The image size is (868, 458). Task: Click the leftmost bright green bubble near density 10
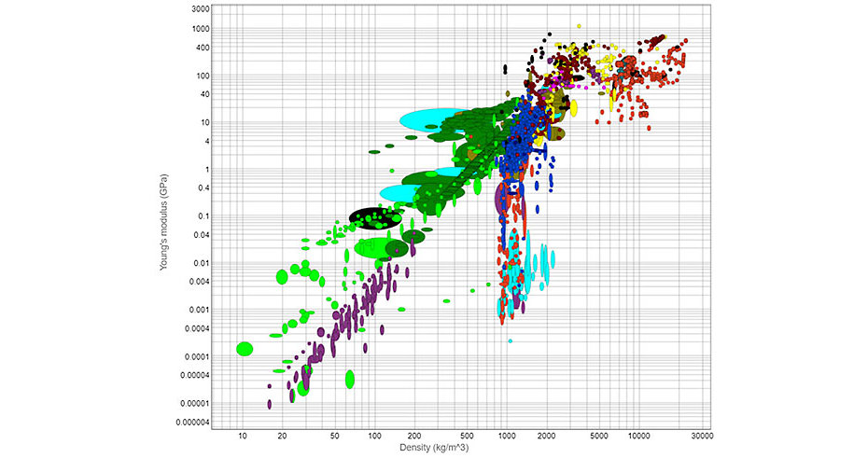(245, 349)
